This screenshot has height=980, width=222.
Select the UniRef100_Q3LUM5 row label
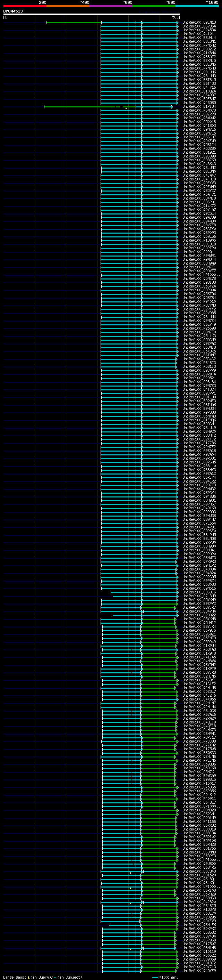click(x=199, y=64)
